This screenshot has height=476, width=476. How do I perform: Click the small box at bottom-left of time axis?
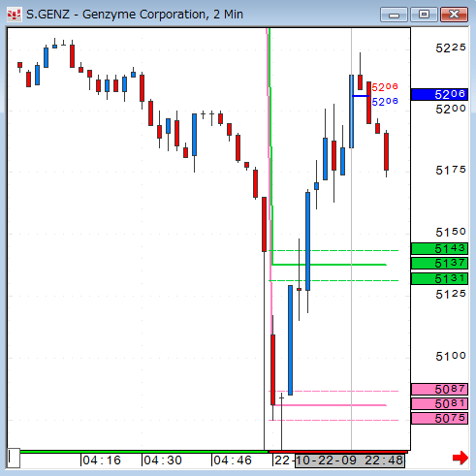tap(14, 458)
